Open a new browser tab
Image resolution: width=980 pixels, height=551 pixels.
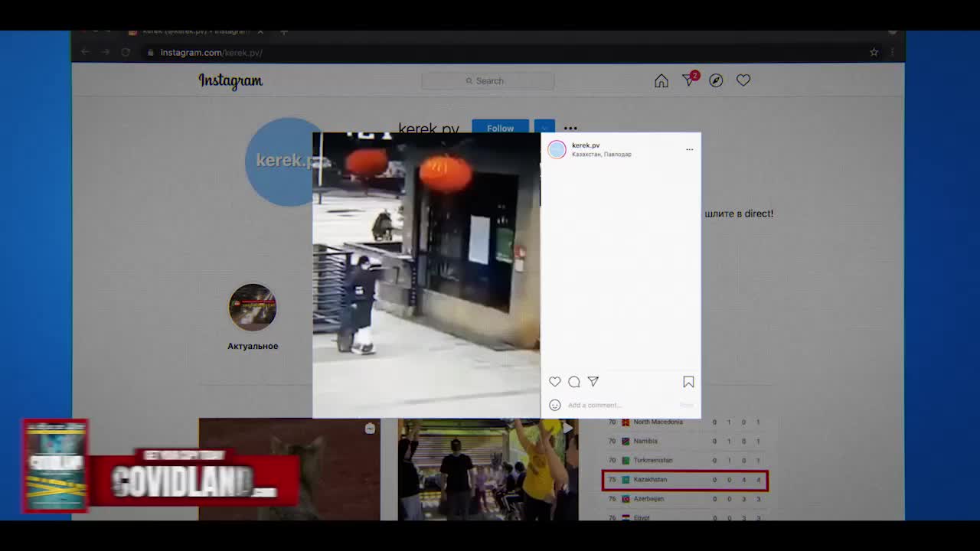283,31
